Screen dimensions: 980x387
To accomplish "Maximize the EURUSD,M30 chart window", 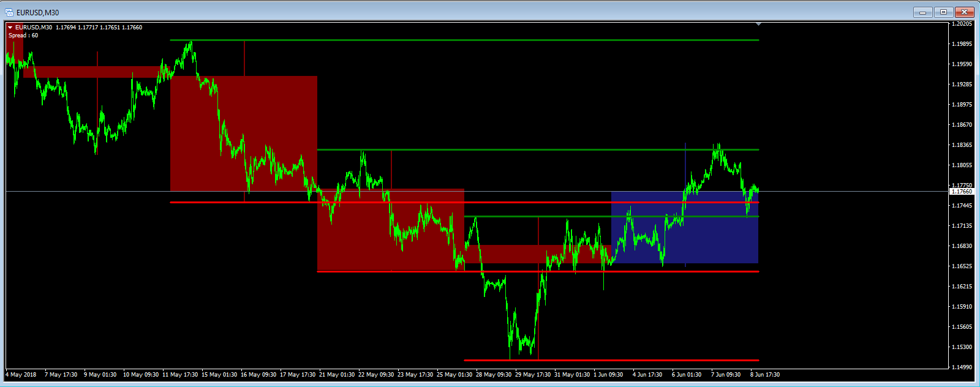I will (x=944, y=12).
